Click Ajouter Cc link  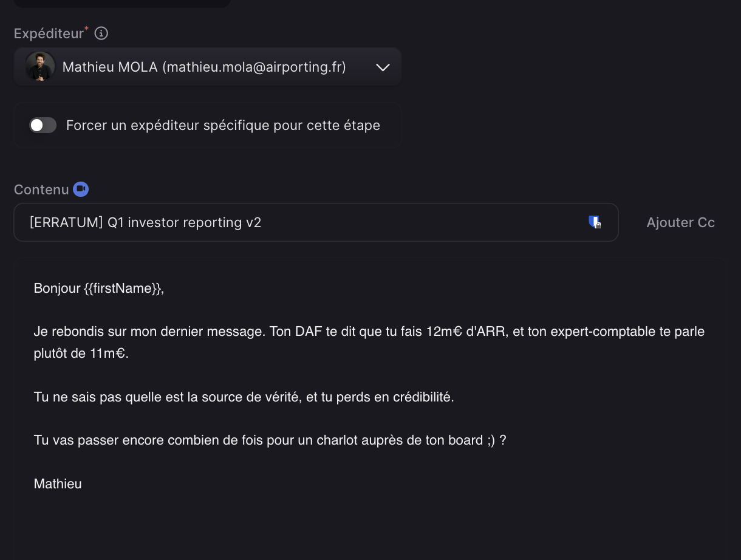[680, 222]
